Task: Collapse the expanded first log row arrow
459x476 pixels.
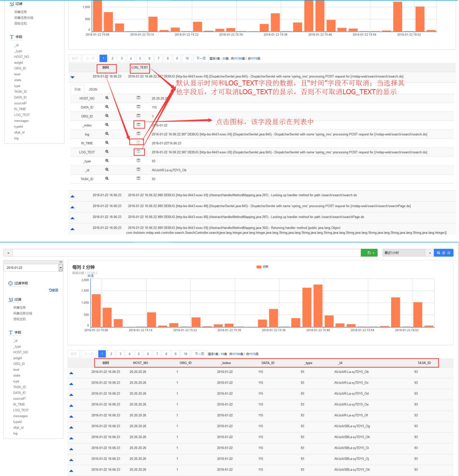Action: click(x=72, y=77)
